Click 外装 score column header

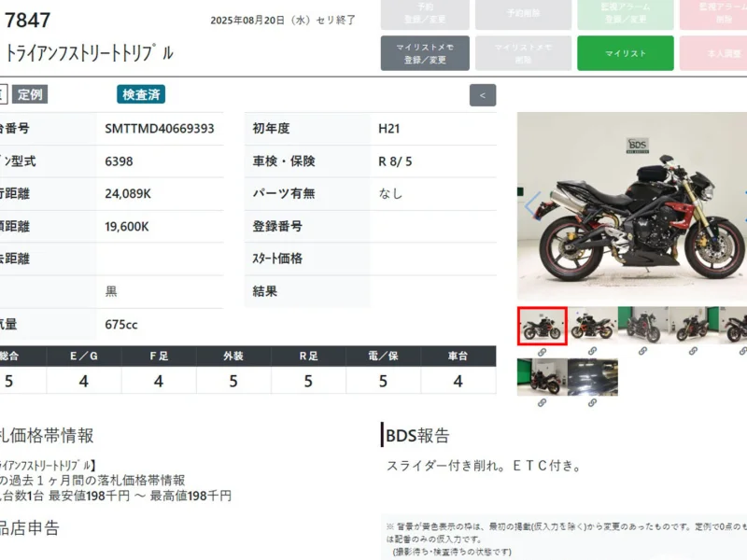pyautogui.click(x=233, y=357)
